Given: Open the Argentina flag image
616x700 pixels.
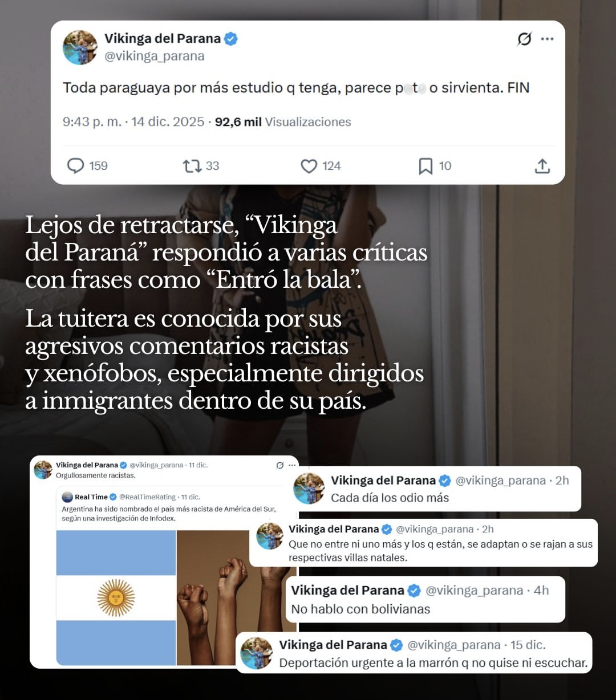Looking at the screenshot, I should point(116,597).
